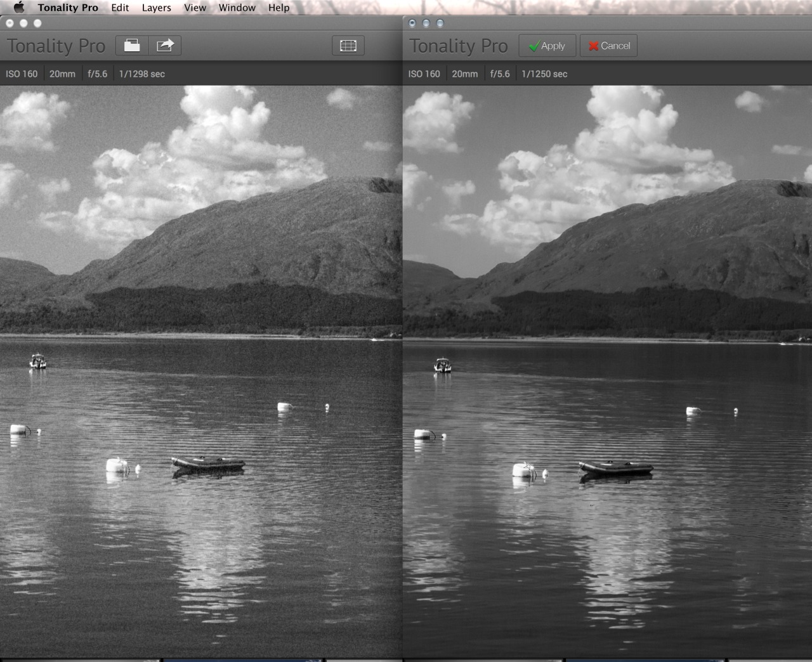Open the Edit menu

point(120,8)
